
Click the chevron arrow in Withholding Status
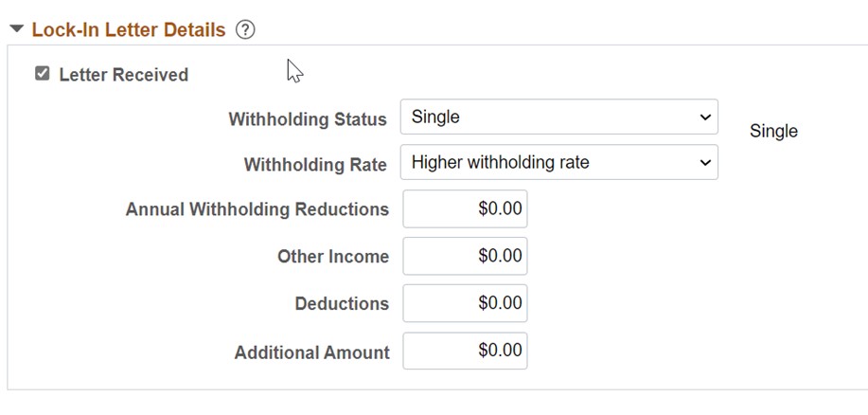[x=704, y=117]
